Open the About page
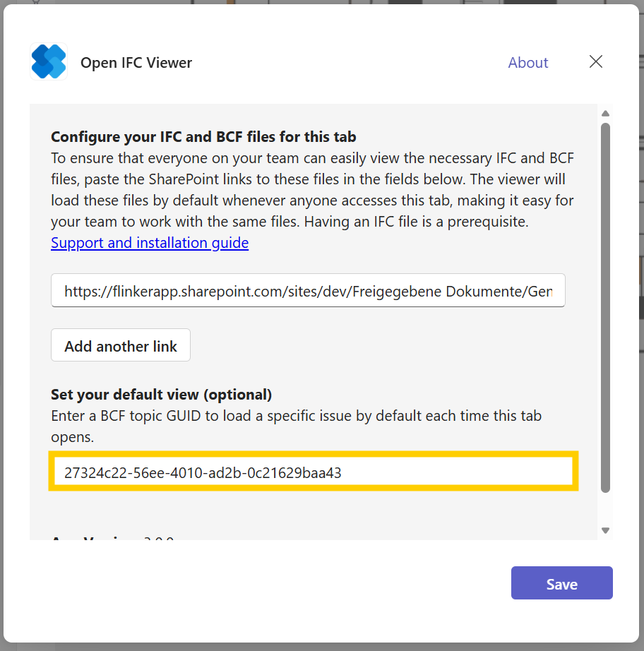This screenshot has width=644, height=651. [527, 62]
